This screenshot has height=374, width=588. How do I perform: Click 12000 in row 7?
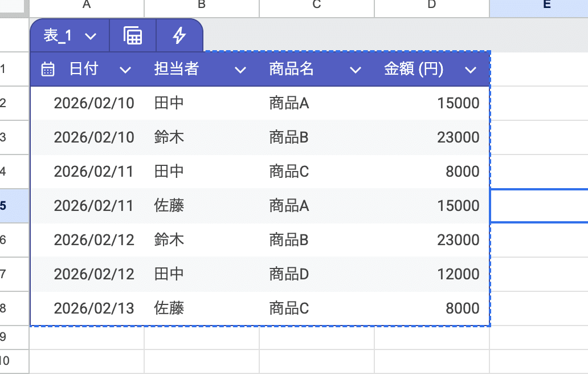[x=458, y=274]
